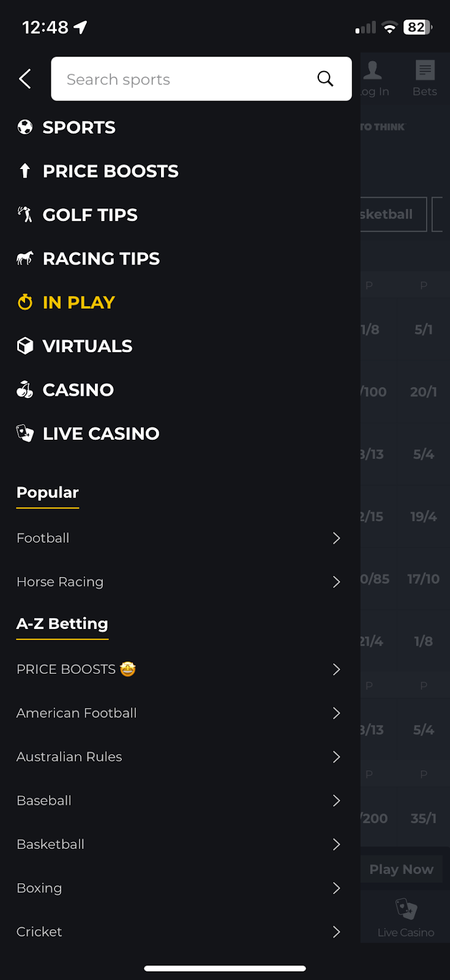Tap the horse Racing Tips icon
This screenshot has width=450, height=980.
click(25, 258)
